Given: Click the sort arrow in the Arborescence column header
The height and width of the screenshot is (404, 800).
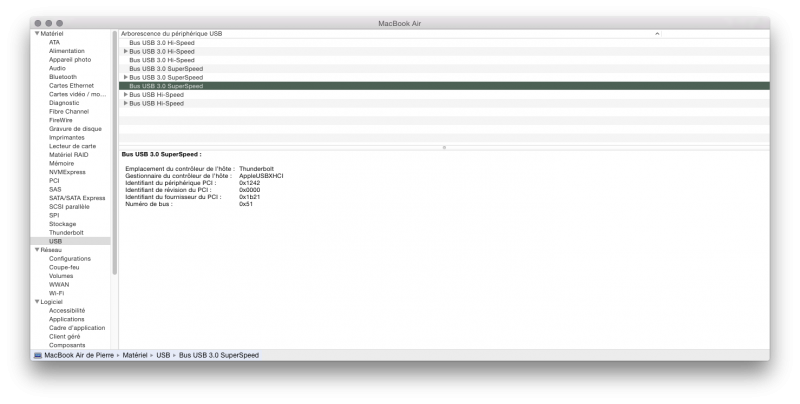Looking at the screenshot, I should (657, 34).
